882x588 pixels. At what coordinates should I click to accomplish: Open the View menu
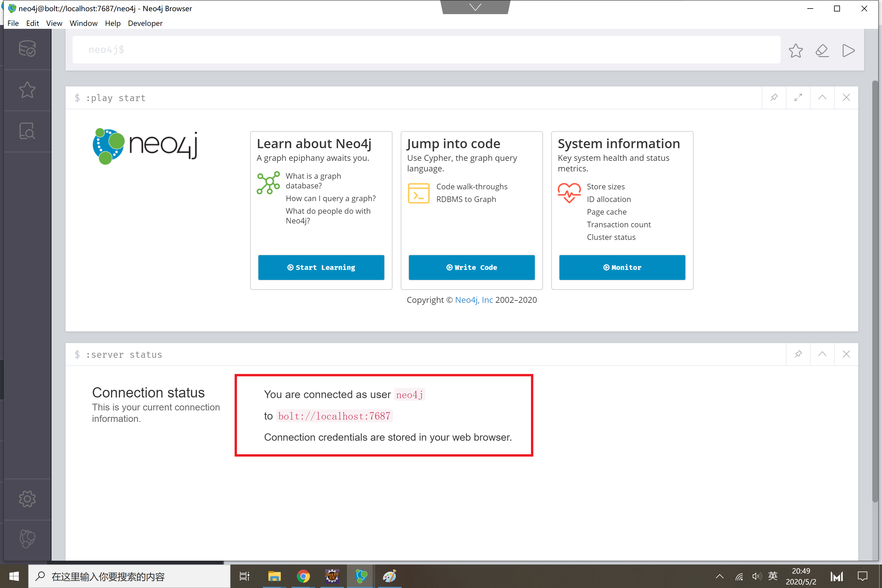click(x=54, y=23)
